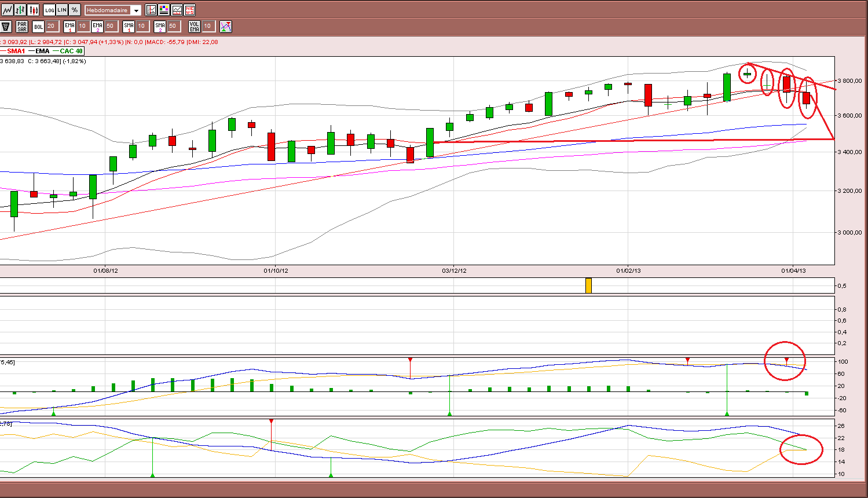Click the EMA 1 period field
This screenshot has width=868, height=498.
pos(82,26)
